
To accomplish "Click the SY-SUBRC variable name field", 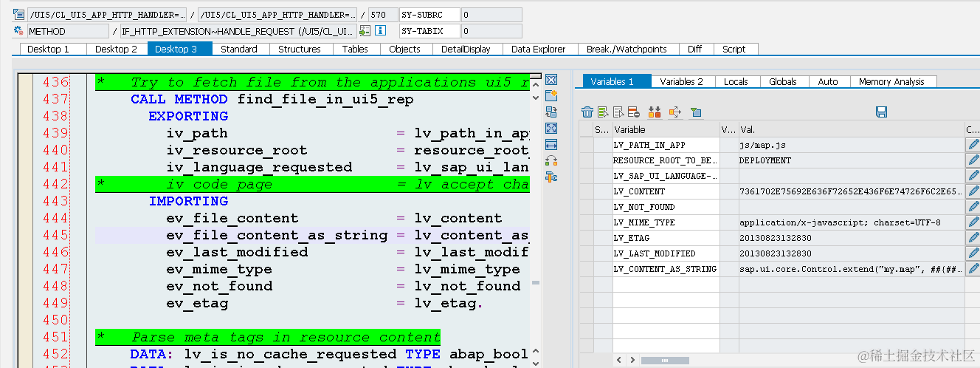I will 429,15.
